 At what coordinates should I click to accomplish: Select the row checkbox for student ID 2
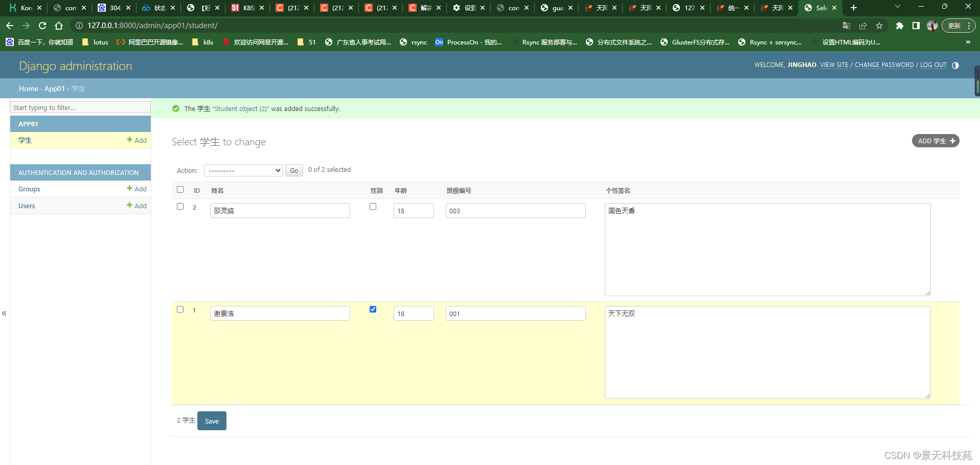point(180,206)
